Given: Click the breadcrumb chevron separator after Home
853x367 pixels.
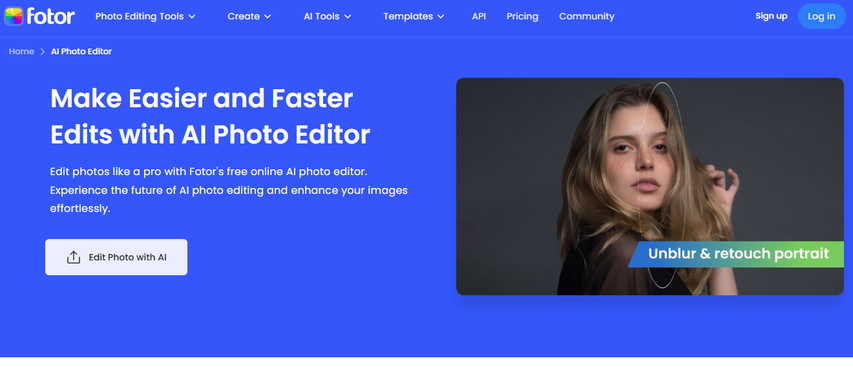Looking at the screenshot, I should (42, 52).
